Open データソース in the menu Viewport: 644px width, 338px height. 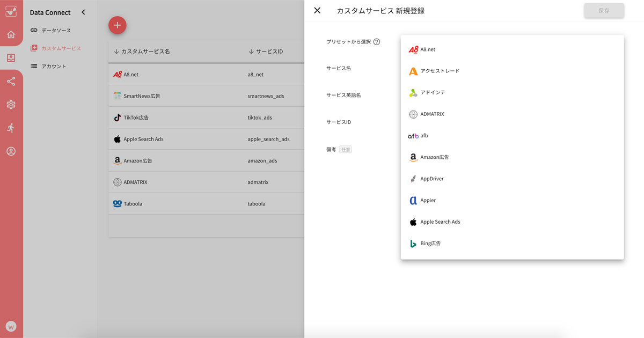[x=50, y=31]
